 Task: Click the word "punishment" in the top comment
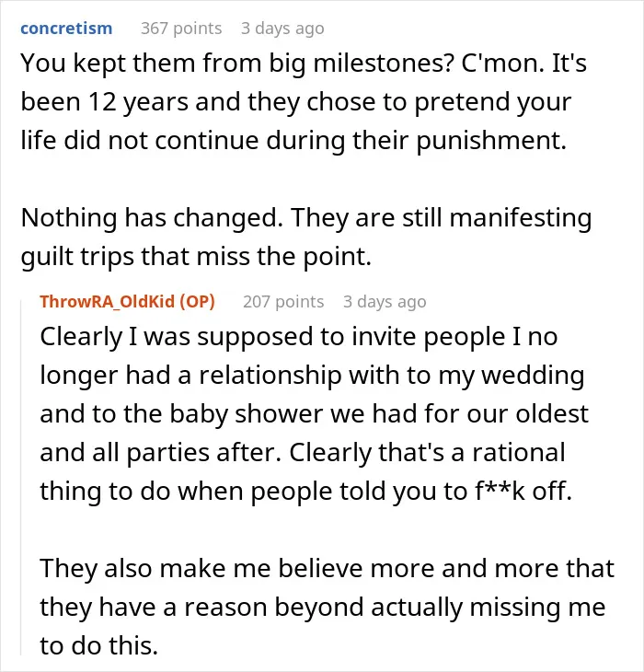pyautogui.click(x=491, y=141)
